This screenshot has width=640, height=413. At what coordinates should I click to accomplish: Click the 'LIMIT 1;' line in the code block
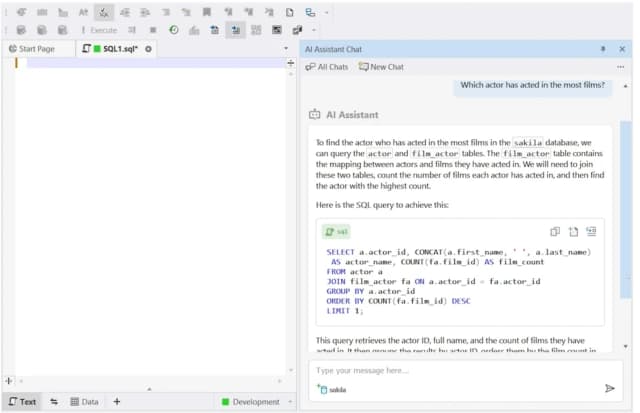[344, 311]
